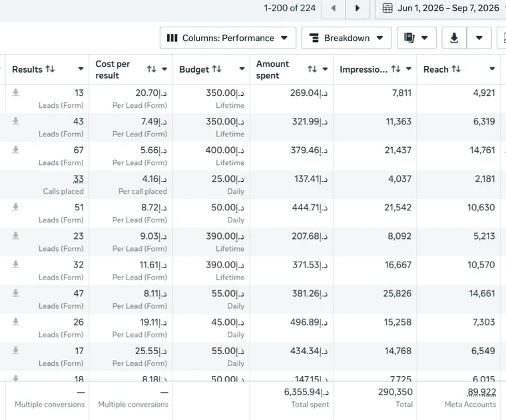
Task: Select the 269.04 amount spent cell
Action: click(x=292, y=99)
